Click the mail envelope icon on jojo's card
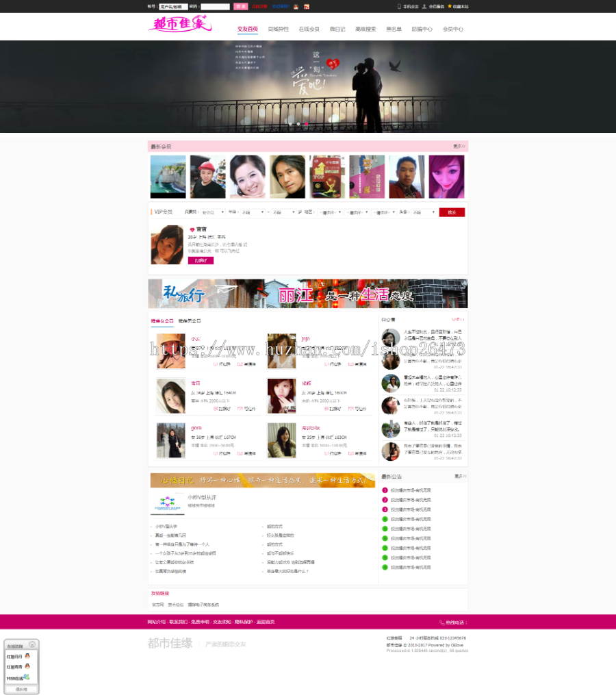The image size is (616, 695). click(x=351, y=364)
